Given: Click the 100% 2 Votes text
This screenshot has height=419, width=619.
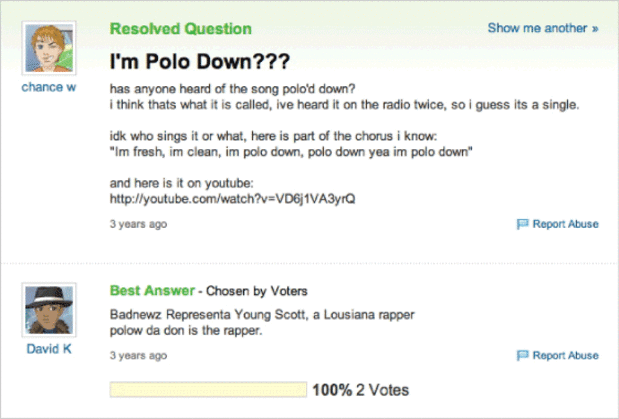Looking at the screenshot, I should [x=360, y=390].
